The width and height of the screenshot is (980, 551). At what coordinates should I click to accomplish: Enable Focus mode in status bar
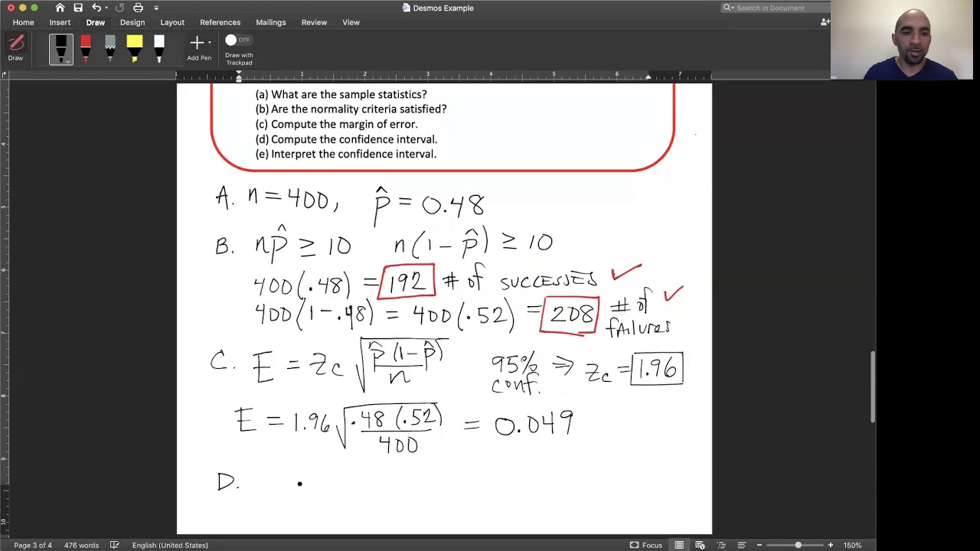click(x=646, y=545)
